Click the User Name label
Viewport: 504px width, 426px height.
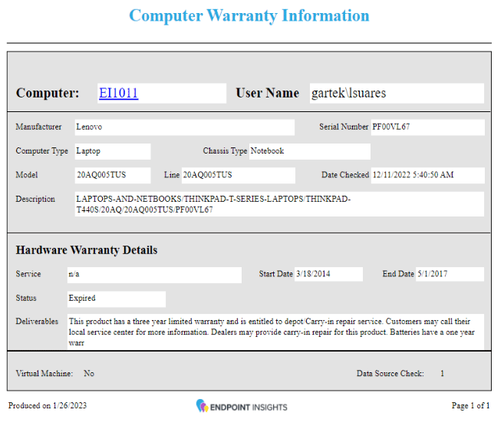coord(268,93)
